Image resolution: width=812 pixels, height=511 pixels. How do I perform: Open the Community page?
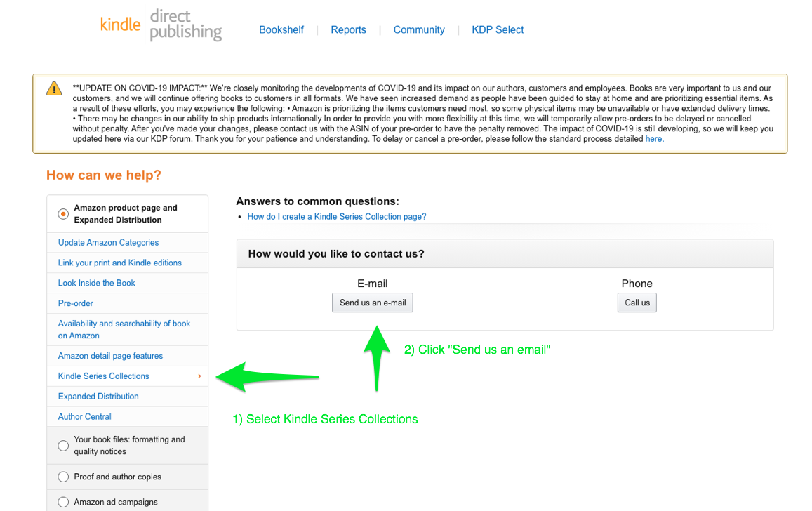[x=419, y=29]
